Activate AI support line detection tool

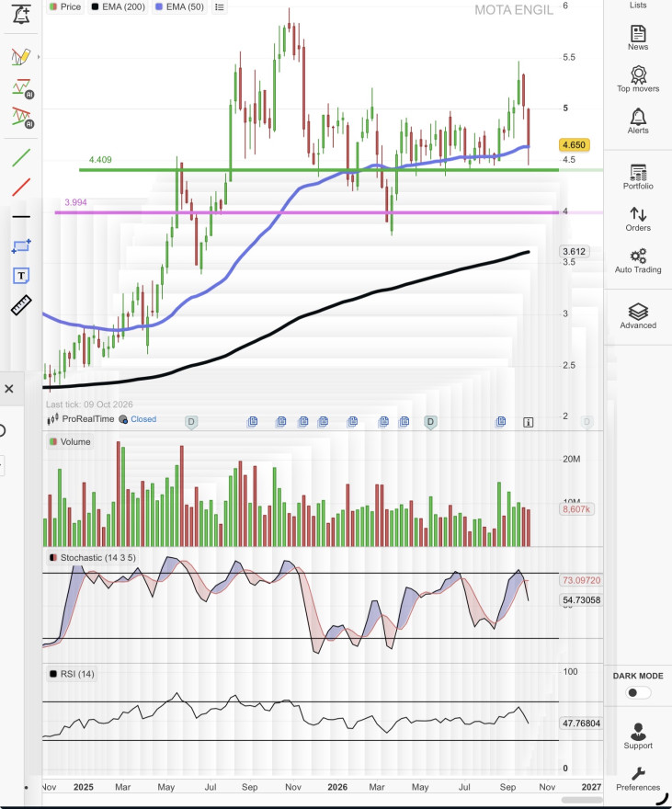[x=22, y=89]
